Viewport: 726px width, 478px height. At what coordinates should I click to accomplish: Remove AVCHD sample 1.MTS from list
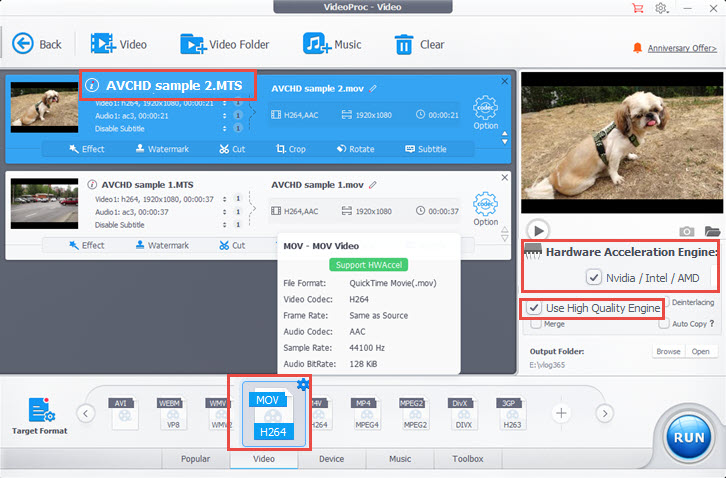pos(505,177)
